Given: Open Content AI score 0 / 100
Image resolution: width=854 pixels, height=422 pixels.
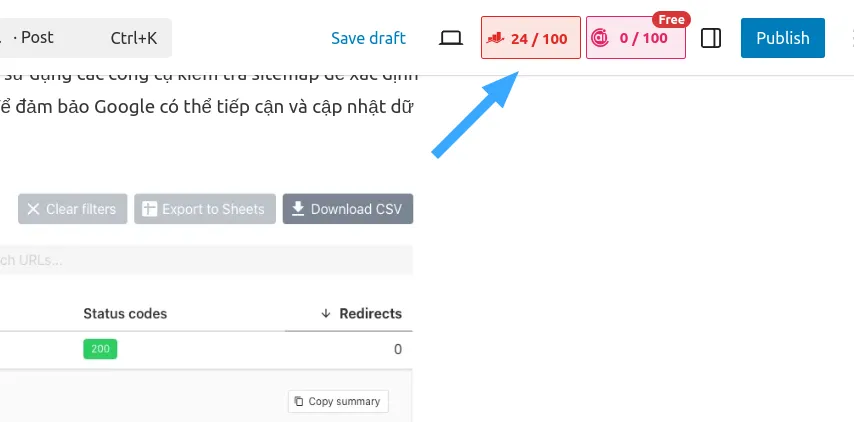Looking at the screenshot, I should 636,38.
